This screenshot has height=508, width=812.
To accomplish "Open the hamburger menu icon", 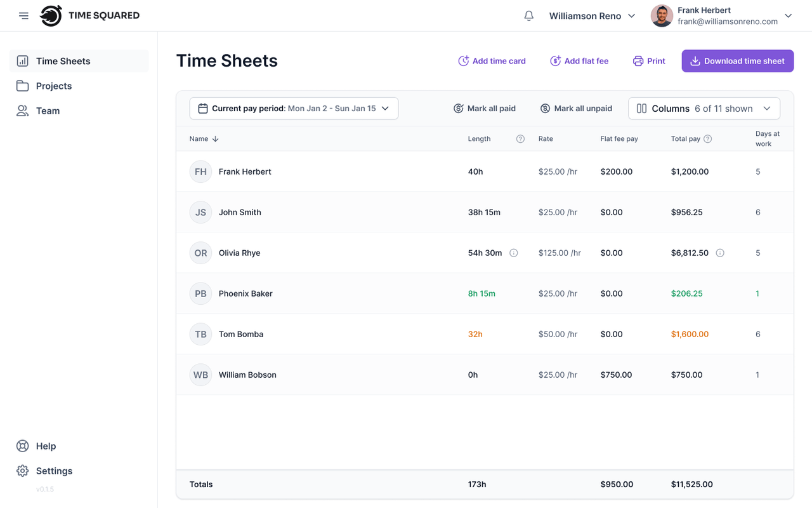I will tap(23, 16).
